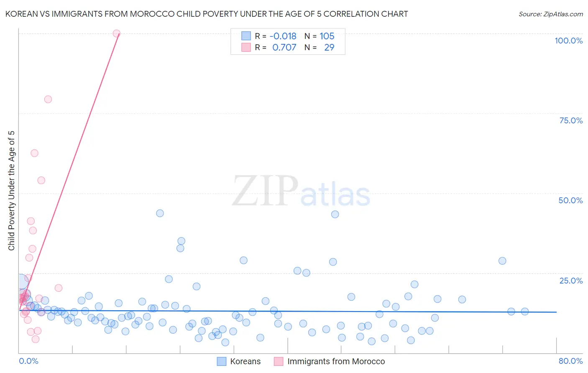Select the Koreans legend label
This screenshot has width=588, height=373.
245,361
